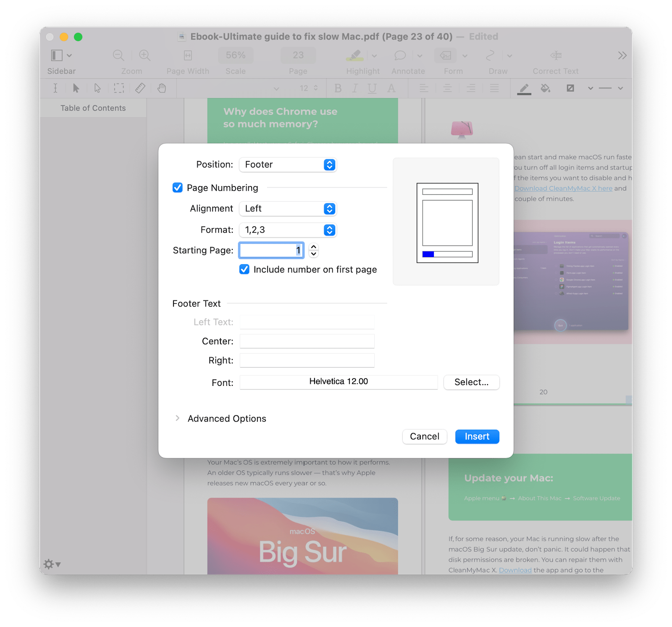This screenshot has width=672, height=627.
Task: Open the Alignment dropdown showing Left
Action: pyautogui.click(x=288, y=209)
